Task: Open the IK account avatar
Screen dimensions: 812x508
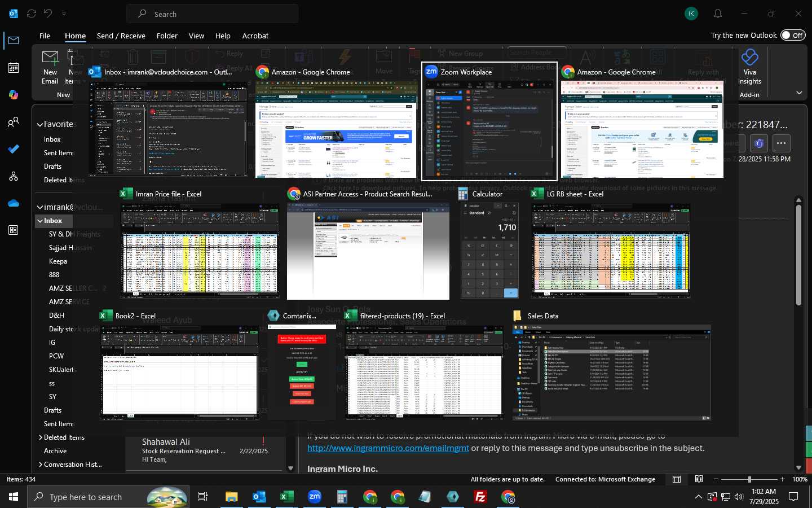Action: coord(691,14)
